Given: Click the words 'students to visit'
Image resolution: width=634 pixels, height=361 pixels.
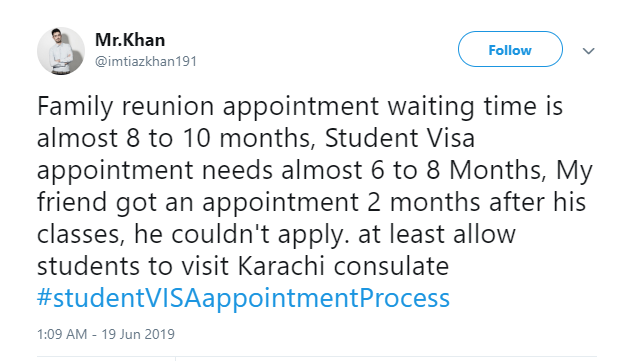Looking at the screenshot, I should 134,266.
